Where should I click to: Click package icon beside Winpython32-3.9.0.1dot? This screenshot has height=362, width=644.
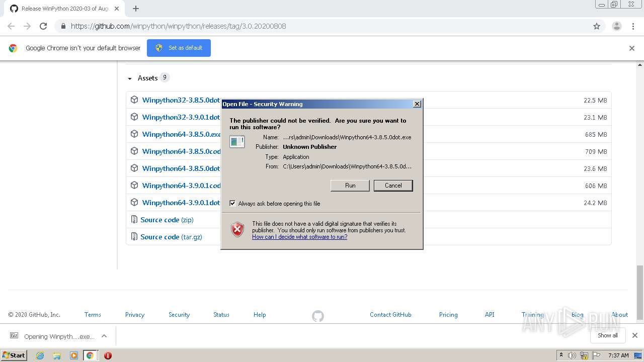click(134, 117)
